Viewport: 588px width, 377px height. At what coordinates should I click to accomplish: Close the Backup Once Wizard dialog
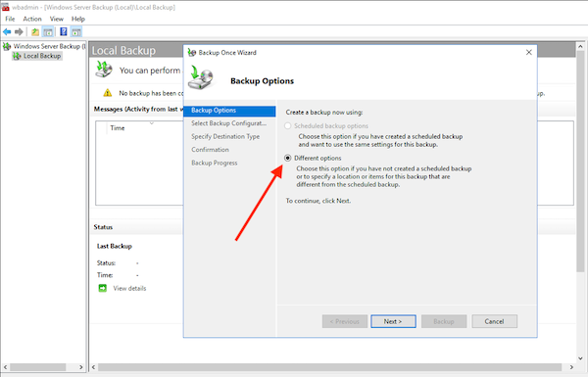[529, 53]
